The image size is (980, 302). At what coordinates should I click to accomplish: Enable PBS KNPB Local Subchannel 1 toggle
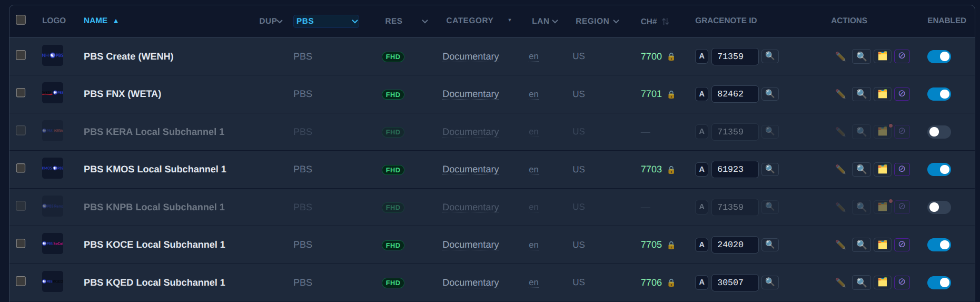[939, 207]
